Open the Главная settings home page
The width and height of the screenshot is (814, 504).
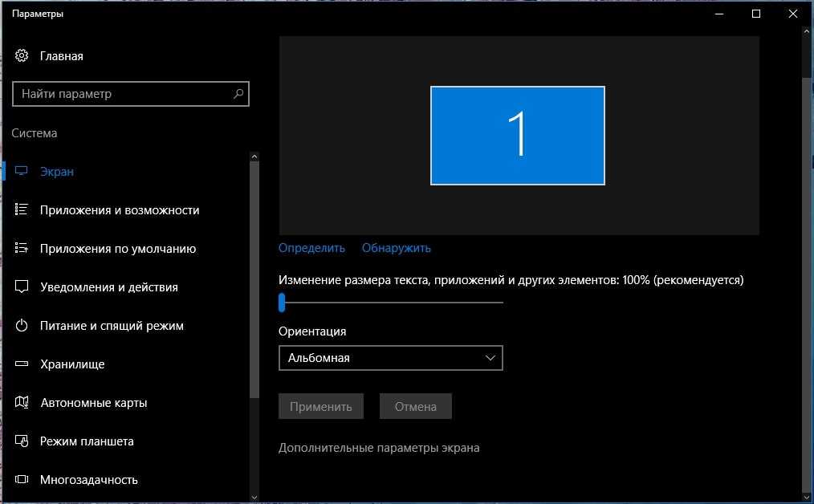click(61, 56)
